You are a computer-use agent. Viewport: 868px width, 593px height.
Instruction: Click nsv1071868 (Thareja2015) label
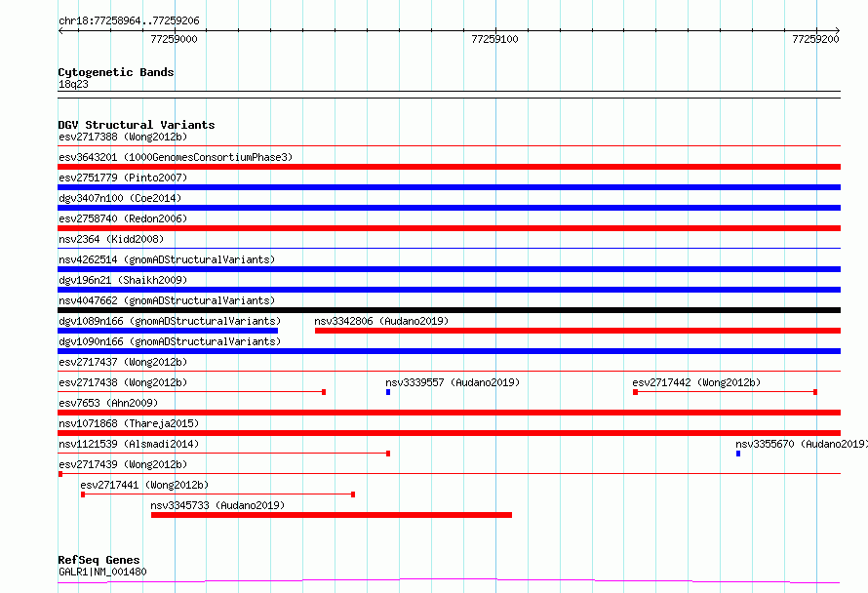coord(129,423)
